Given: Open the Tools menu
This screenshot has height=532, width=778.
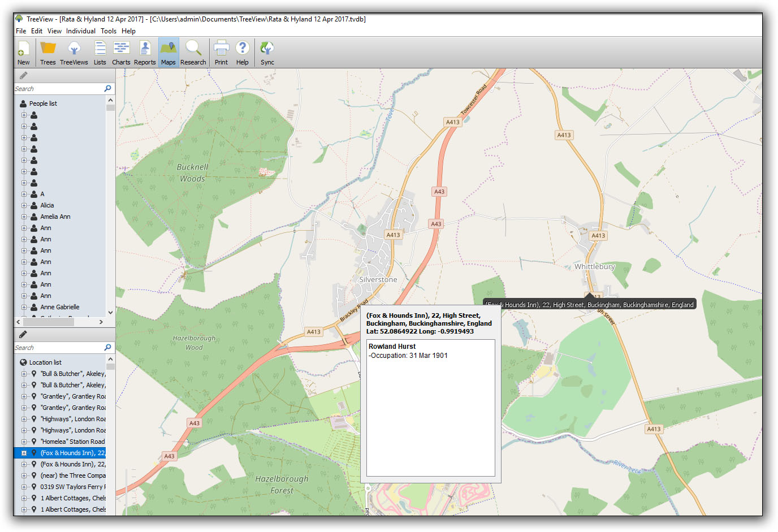Looking at the screenshot, I should click(109, 31).
